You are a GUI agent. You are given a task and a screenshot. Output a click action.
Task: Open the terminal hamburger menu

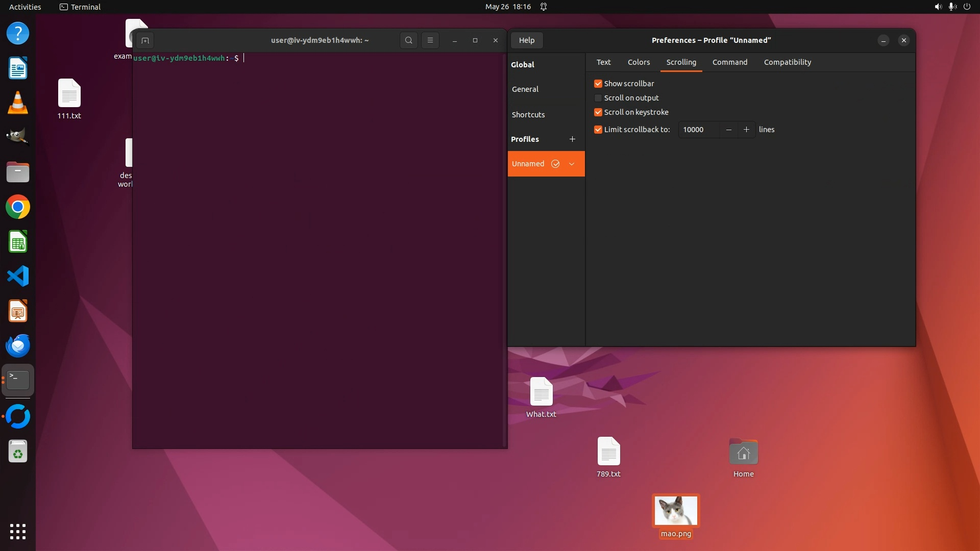tap(430, 40)
